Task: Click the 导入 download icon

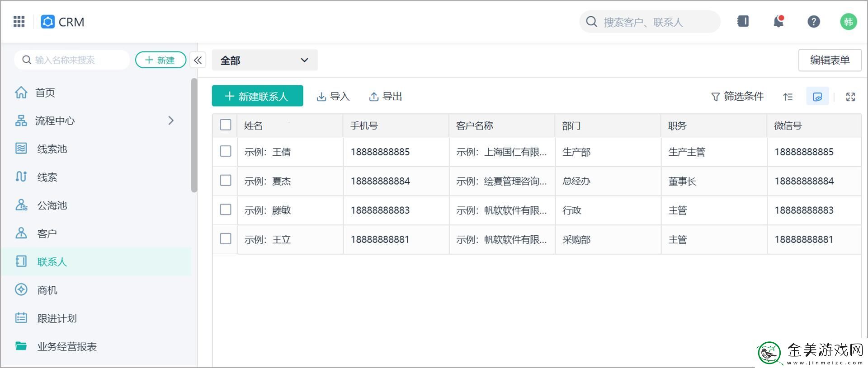Action: point(321,97)
